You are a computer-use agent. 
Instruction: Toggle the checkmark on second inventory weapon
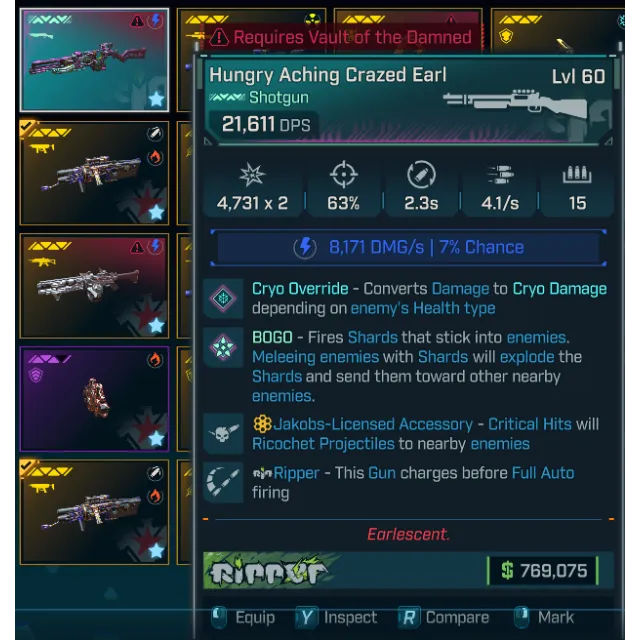coord(27,126)
